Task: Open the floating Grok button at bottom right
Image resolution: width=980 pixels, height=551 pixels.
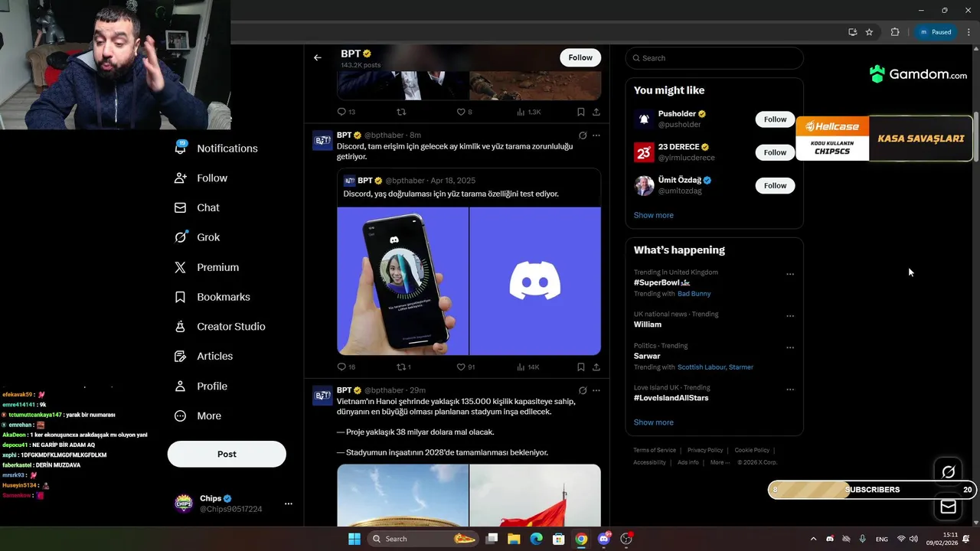Action: (948, 472)
